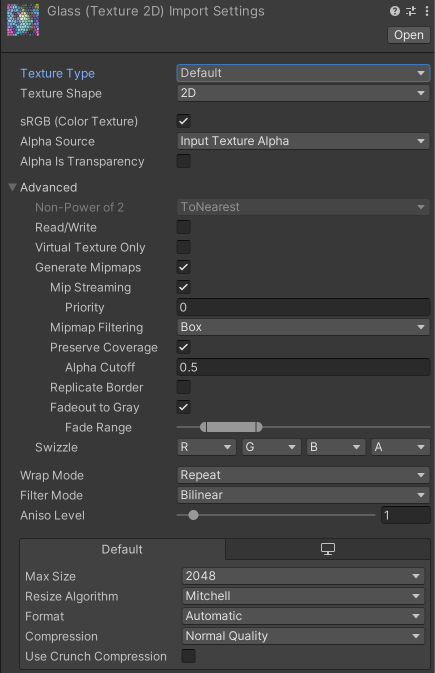Image resolution: width=435 pixels, height=673 pixels.
Task: Click the Fade Range slider bar
Action: (231, 427)
